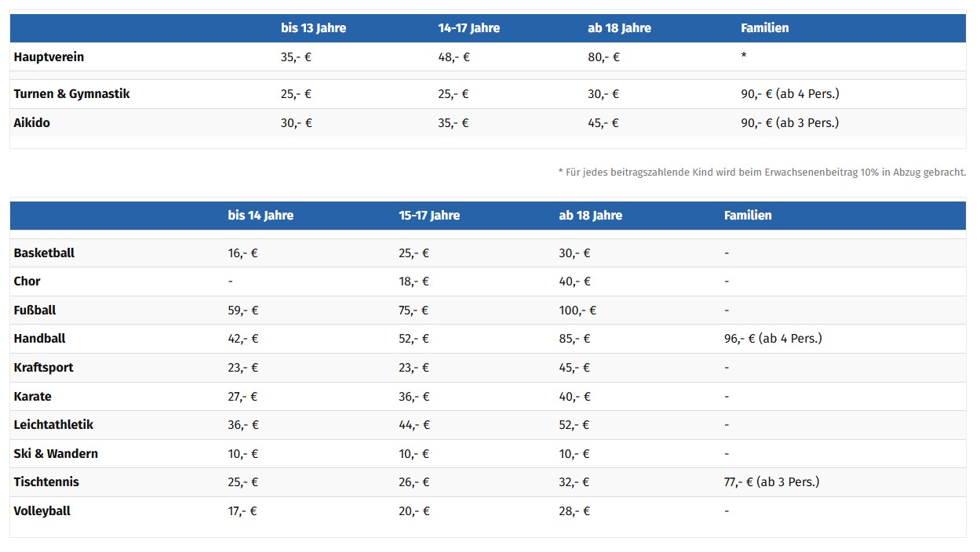Click the Fußball 100,- € adult fee
The width and height of the screenshot is (980, 552).
tap(577, 310)
